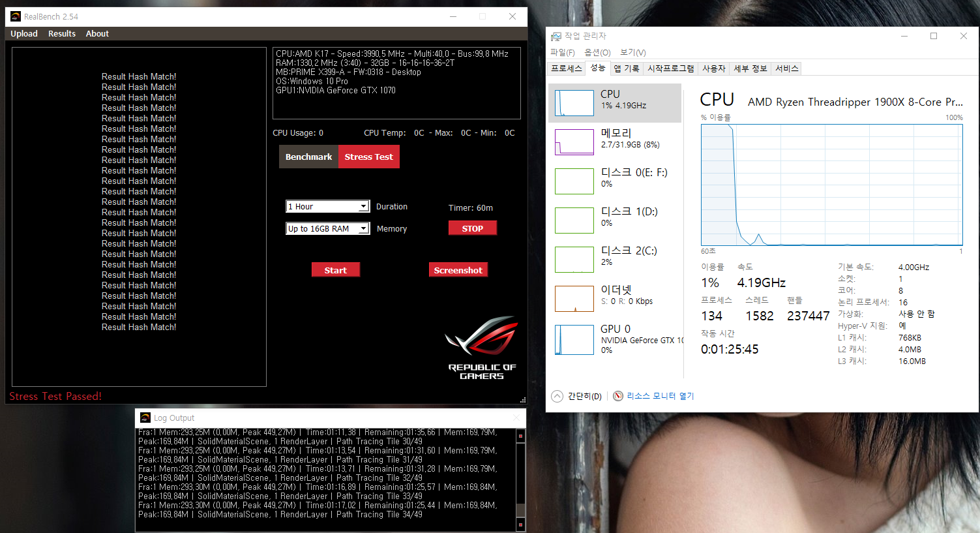The width and height of the screenshot is (980, 533).
Task: Open the 시작프로그램 tab
Action: 671,69
